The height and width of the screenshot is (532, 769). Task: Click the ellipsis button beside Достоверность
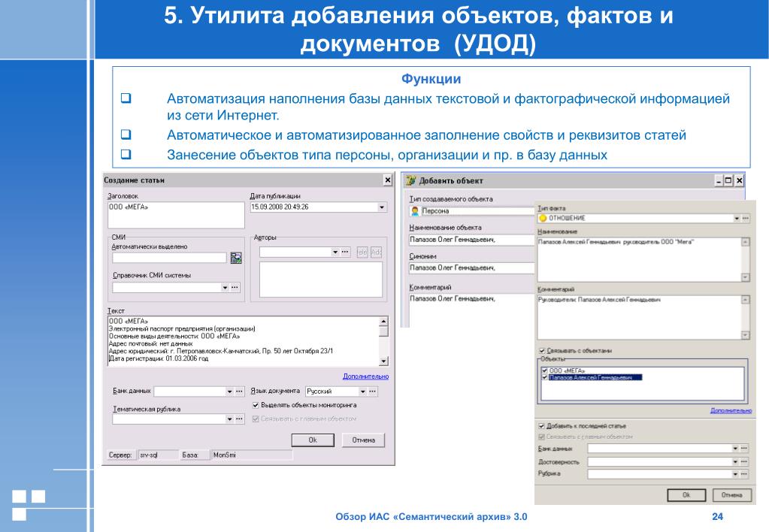(744, 461)
